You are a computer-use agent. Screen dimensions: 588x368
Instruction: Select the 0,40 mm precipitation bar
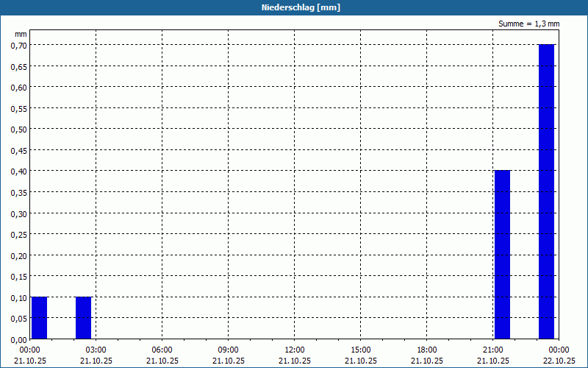502,255
